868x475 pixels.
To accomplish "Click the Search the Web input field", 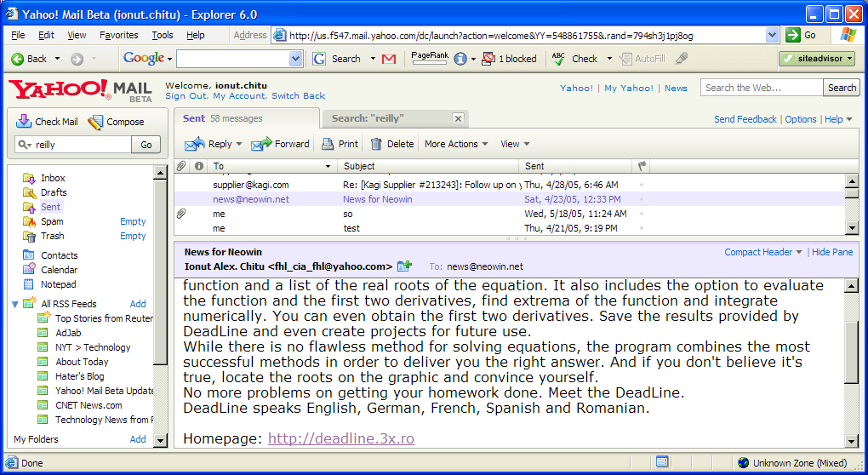I will [762, 88].
